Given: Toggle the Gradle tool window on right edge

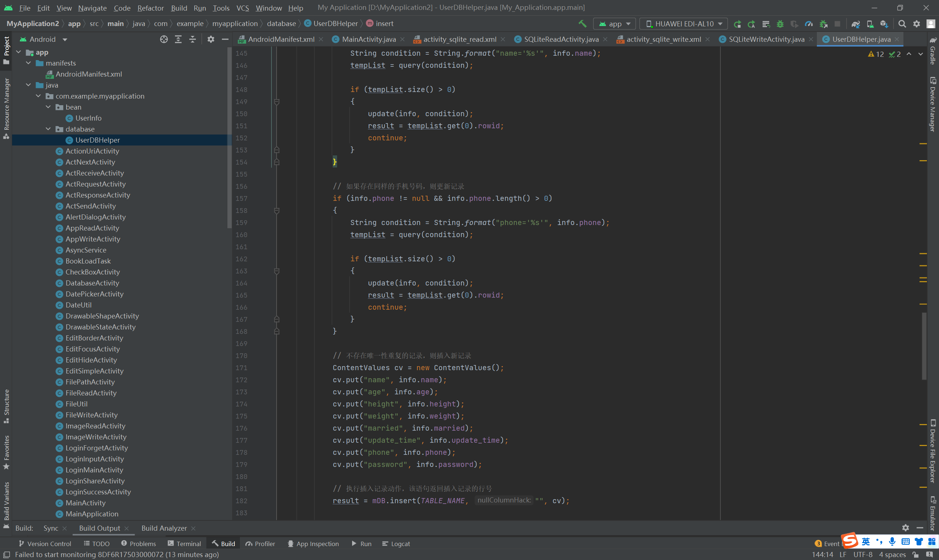Looking at the screenshot, I should coord(933,51).
